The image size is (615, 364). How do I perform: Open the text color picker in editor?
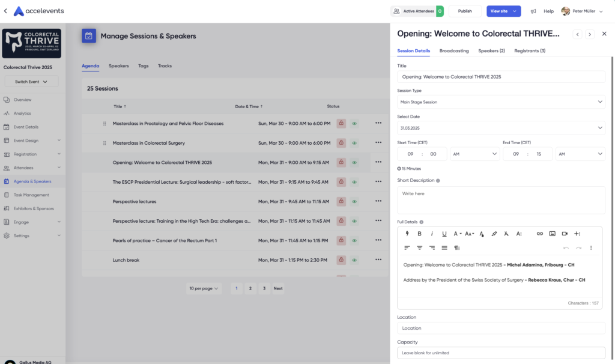482,234
